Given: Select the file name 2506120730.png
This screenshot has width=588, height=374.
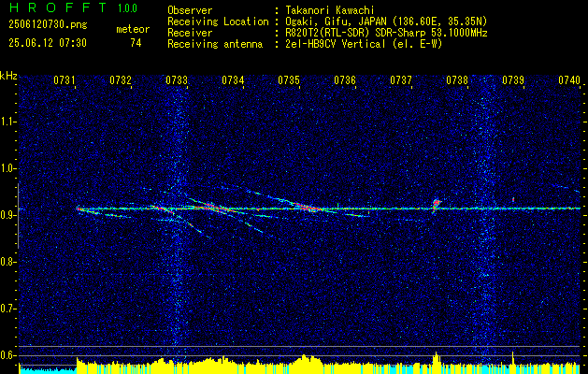Looking at the screenshot, I should tap(48, 25).
